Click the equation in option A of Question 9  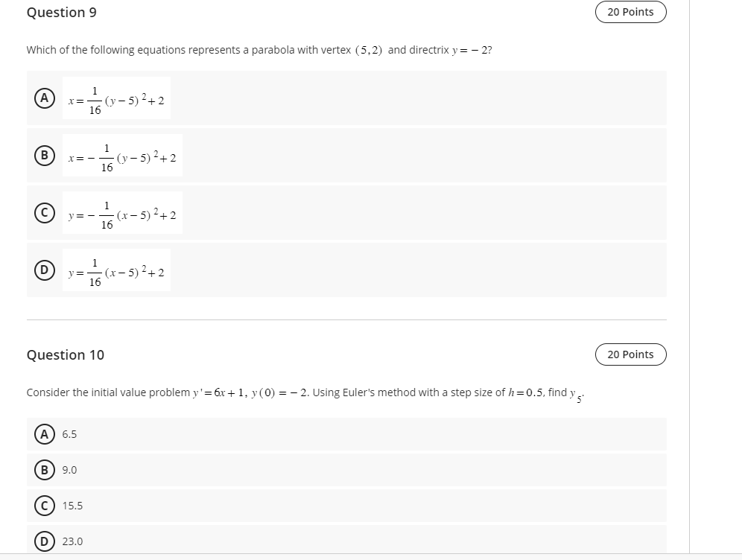[118, 99]
